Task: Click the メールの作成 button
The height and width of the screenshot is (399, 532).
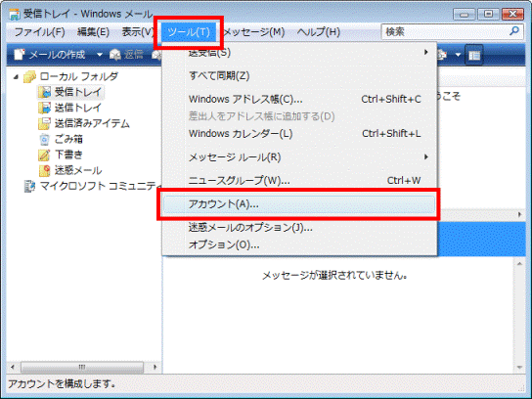Action: coord(50,55)
